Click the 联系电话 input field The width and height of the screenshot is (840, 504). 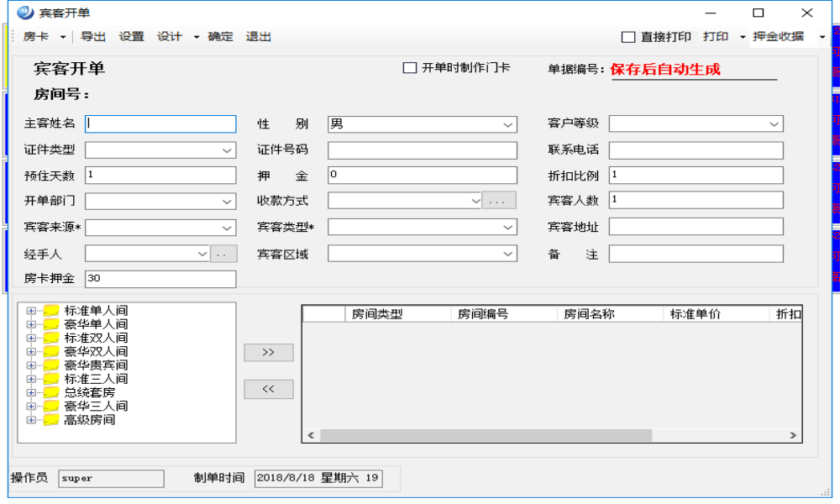click(696, 150)
